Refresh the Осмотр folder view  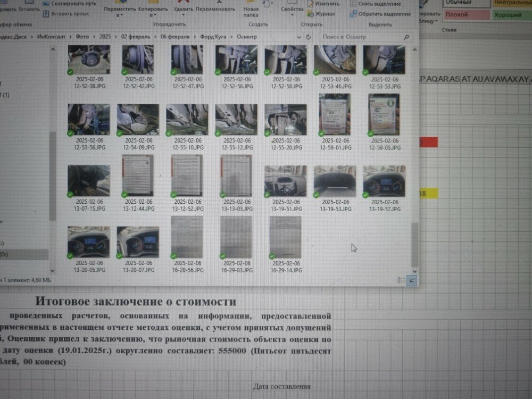tap(308, 37)
